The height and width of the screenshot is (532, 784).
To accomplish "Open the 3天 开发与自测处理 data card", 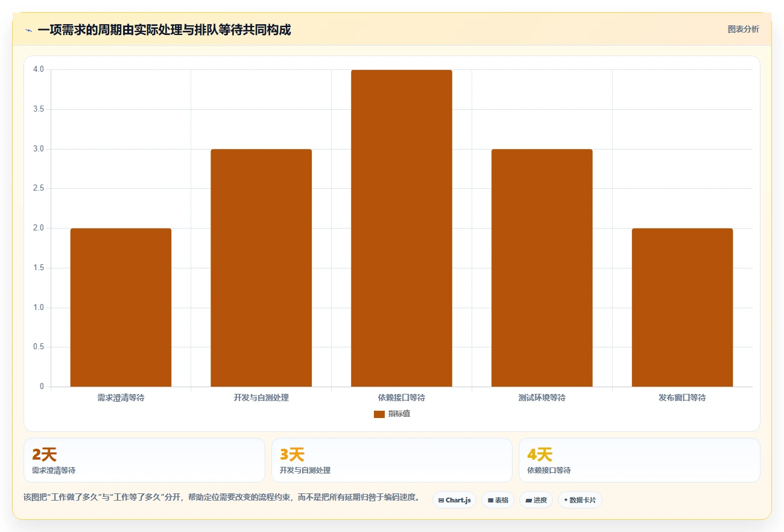I will click(x=392, y=460).
